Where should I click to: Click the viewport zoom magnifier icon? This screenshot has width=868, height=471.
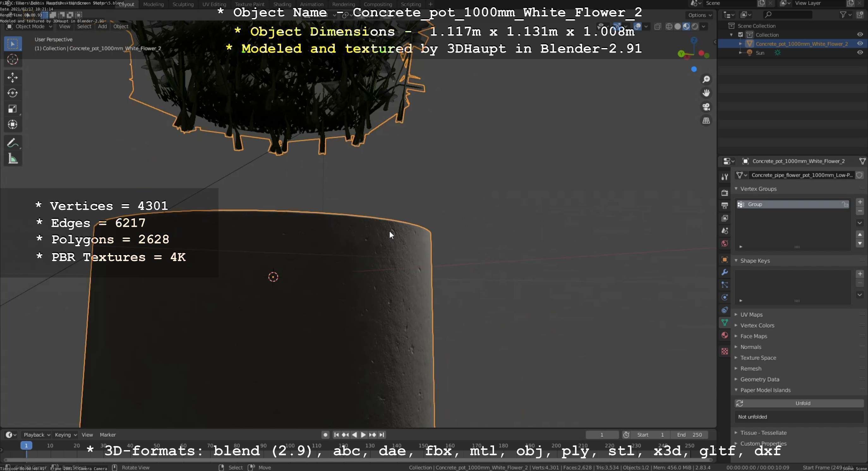706,79
